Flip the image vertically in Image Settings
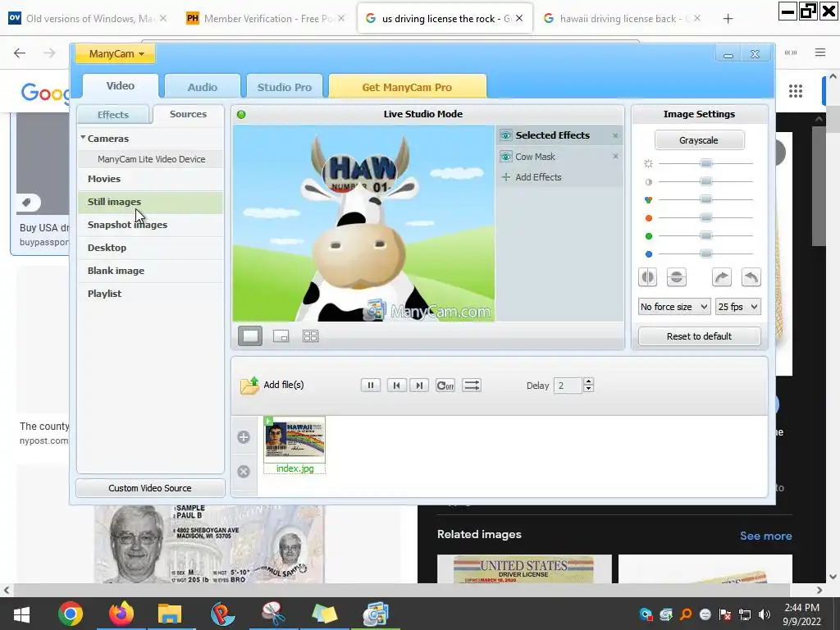840x630 pixels. point(677,277)
